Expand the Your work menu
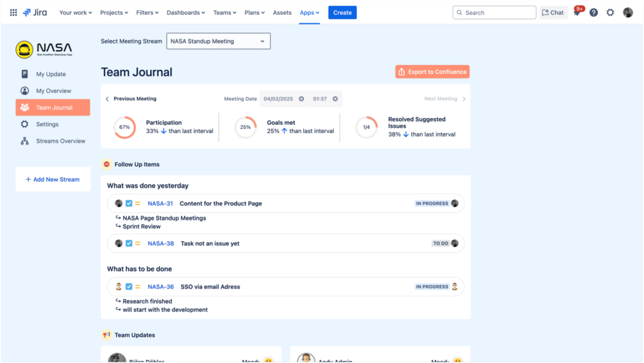This screenshot has width=644, height=363. click(x=75, y=13)
